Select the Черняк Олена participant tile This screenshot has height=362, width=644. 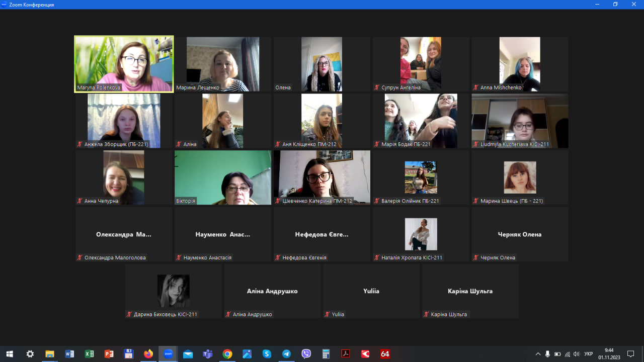[520, 234]
